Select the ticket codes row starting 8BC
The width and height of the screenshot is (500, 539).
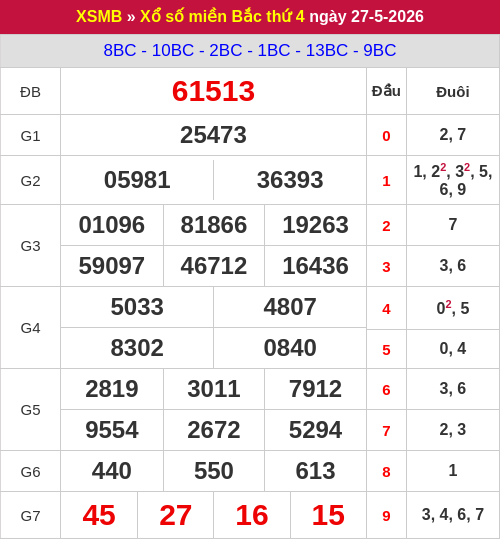coord(250,50)
